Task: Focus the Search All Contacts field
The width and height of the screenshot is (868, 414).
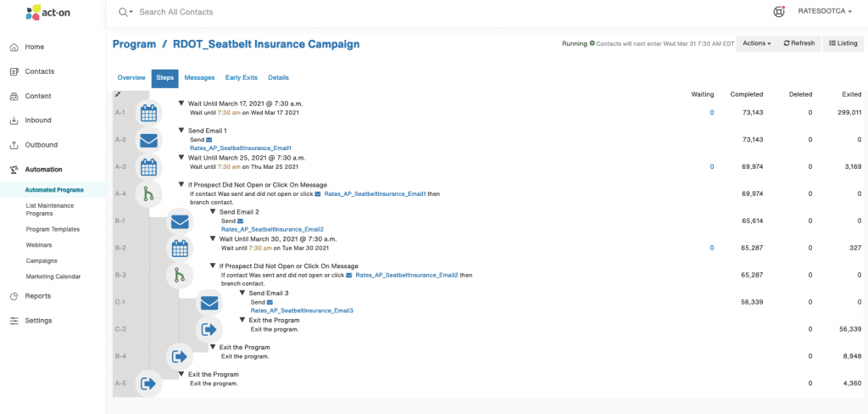Action: pyautogui.click(x=176, y=12)
